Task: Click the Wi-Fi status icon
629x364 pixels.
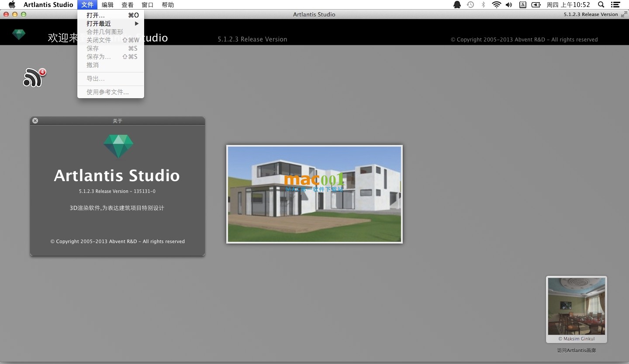Action: click(496, 5)
